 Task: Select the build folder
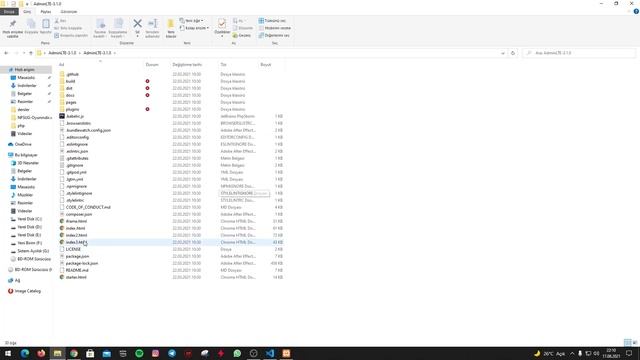[70, 81]
